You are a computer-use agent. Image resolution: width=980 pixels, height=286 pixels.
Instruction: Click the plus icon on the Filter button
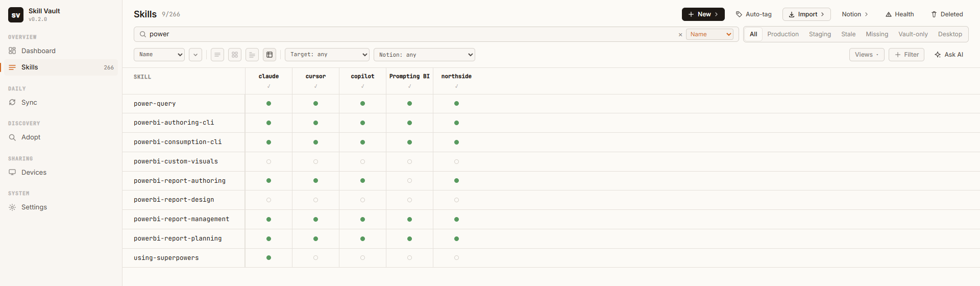[x=898, y=55]
